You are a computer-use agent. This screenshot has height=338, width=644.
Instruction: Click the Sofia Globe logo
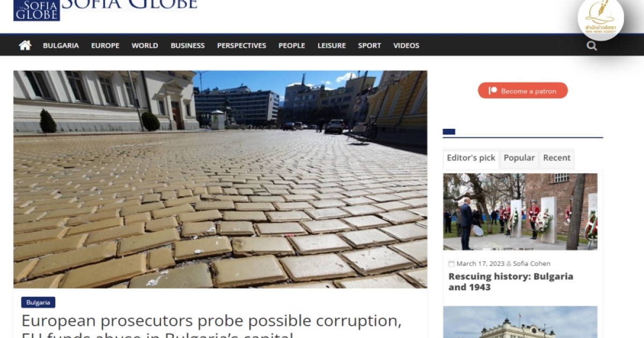pos(36,10)
